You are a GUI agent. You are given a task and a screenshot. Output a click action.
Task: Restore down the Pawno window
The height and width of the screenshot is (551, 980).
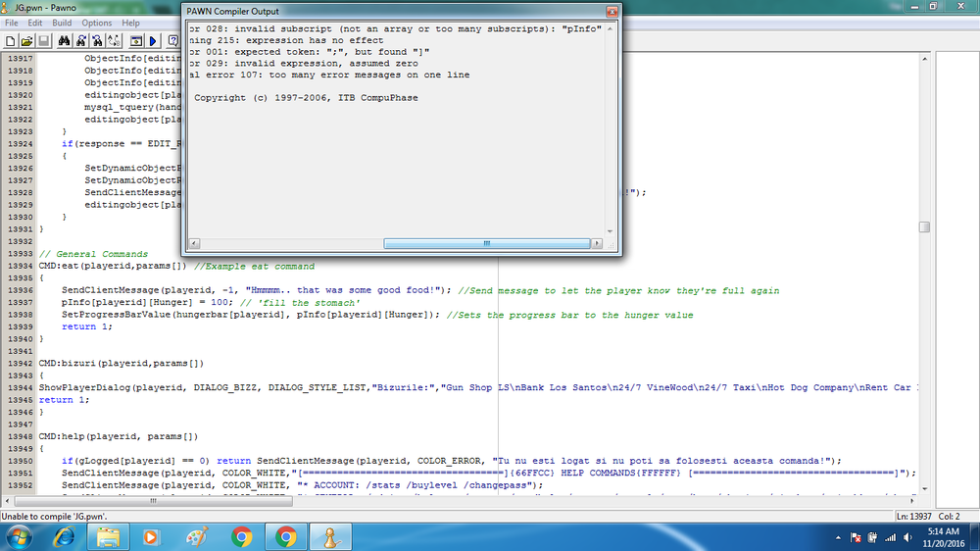pos(934,6)
